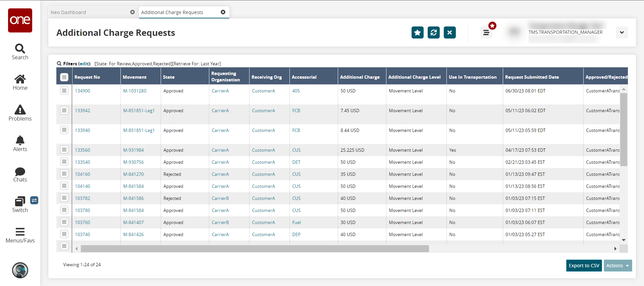Check row for request 103760
This screenshot has height=286, width=644.
click(64, 222)
